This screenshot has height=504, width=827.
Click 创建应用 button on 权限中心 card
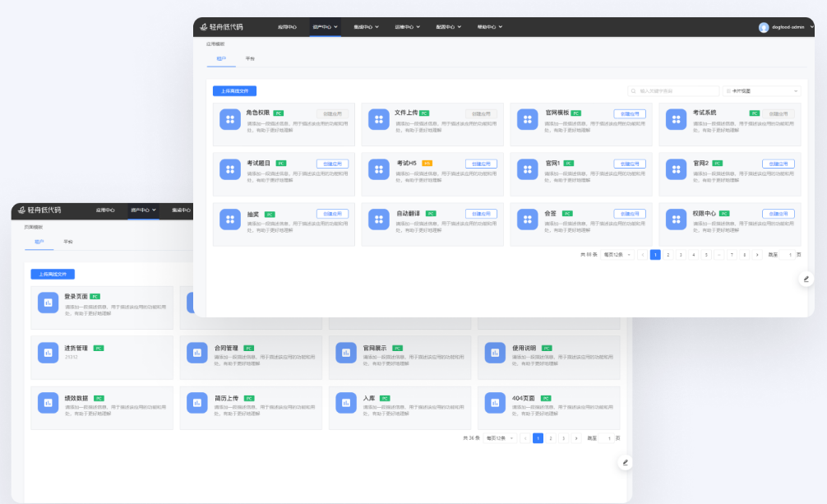coord(778,214)
